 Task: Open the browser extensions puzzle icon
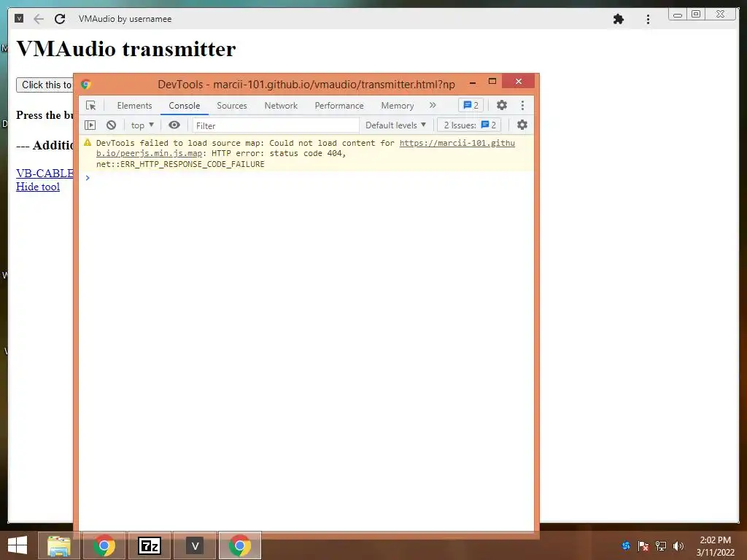click(x=619, y=19)
